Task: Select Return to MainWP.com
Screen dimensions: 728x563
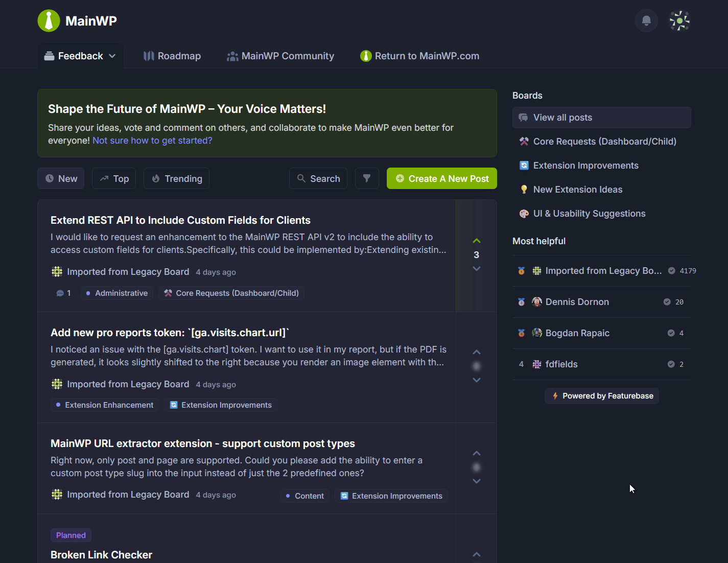Action: tap(419, 56)
